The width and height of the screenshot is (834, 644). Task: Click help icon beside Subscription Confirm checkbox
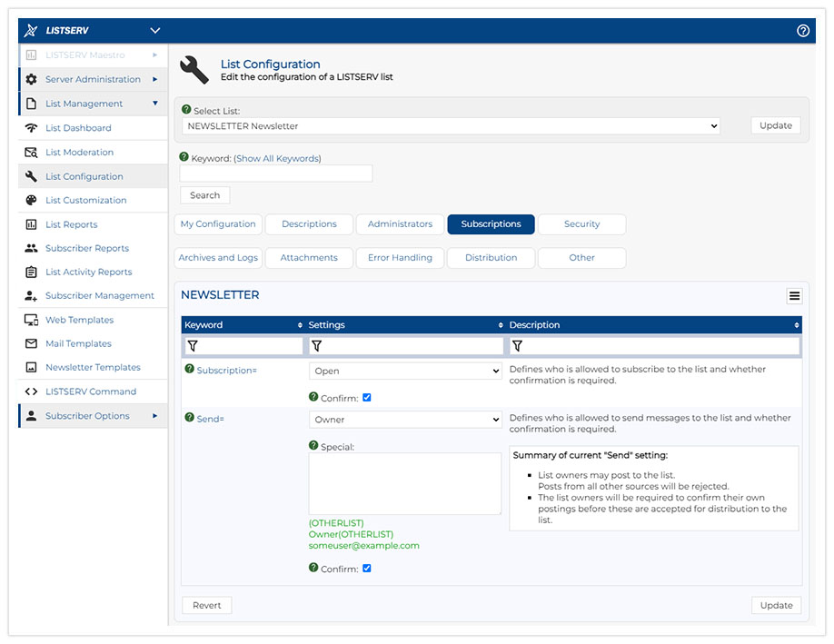[313, 397]
